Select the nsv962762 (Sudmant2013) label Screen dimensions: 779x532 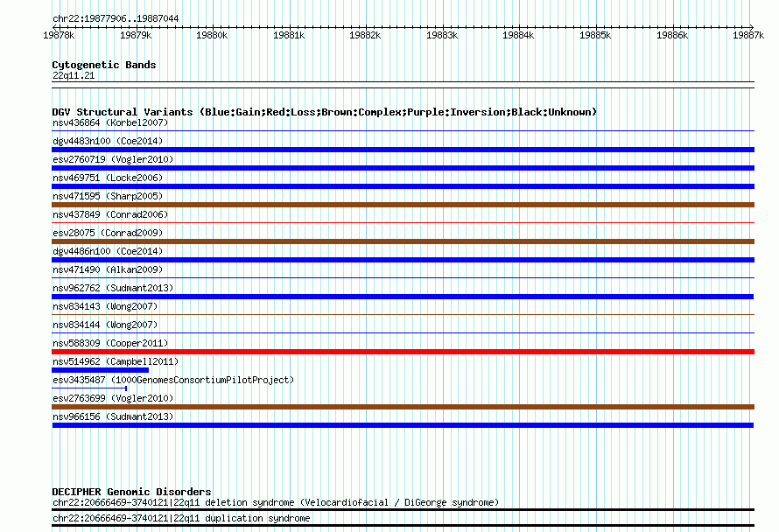click(x=113, y=288)
